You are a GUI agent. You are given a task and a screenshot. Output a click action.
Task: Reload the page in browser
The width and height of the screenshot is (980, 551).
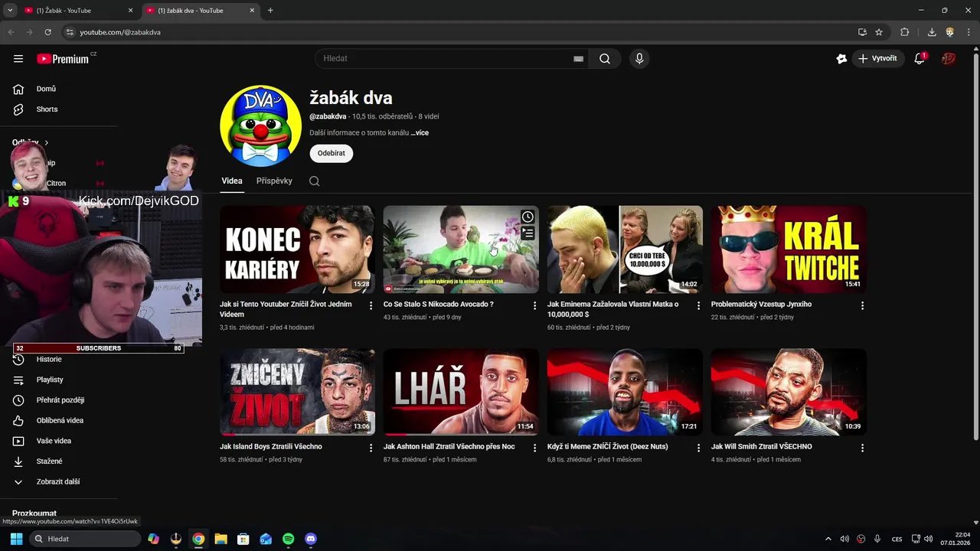tap(47, 32)
